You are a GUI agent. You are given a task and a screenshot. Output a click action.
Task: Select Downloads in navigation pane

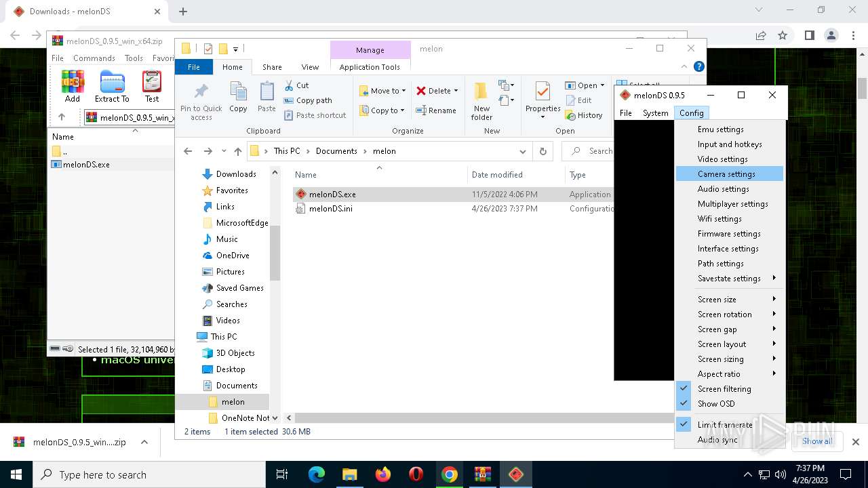click(229, 174)
